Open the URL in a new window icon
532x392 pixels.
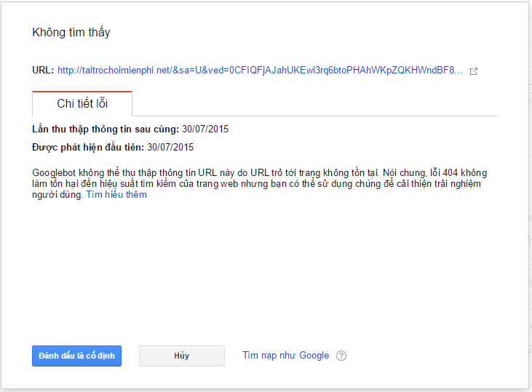point(474,71)
